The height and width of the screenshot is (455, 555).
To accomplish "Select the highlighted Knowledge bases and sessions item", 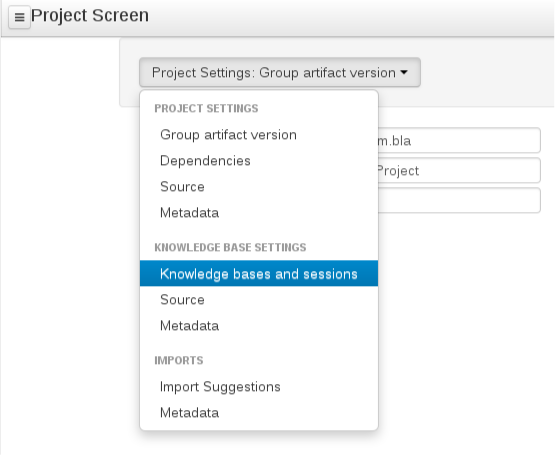I will click(x=259, y=273).
